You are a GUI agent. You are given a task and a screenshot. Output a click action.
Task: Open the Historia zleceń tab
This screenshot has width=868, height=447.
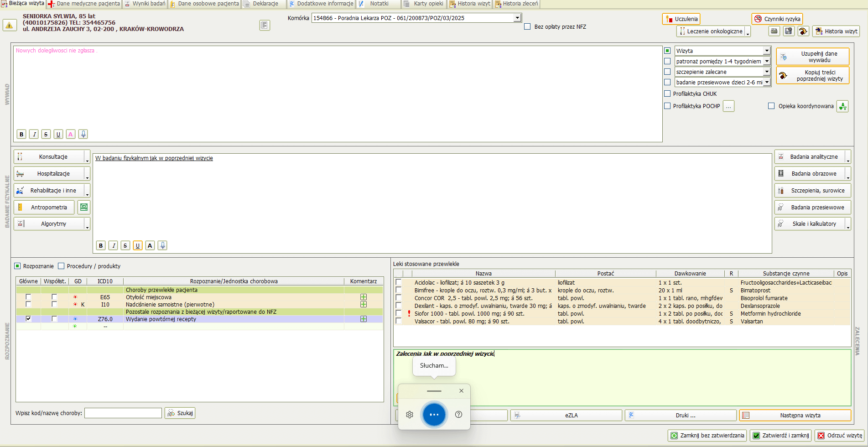pos(517,4)
